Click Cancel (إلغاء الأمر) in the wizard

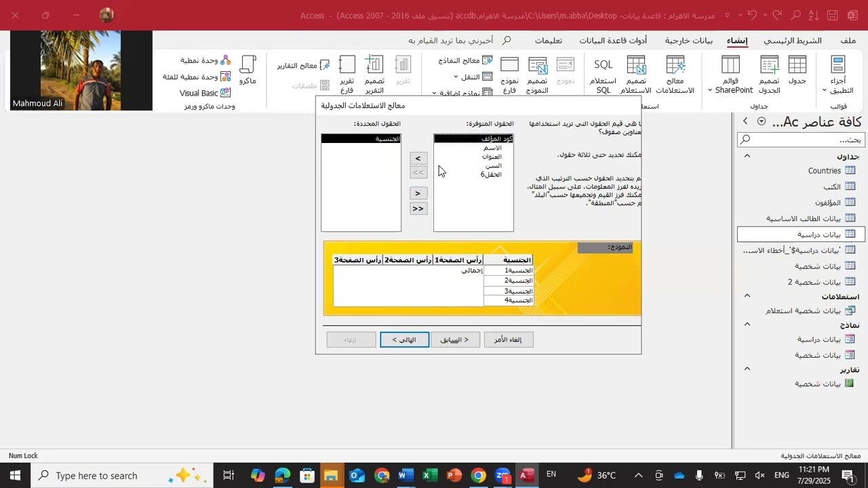click(509, 340)
